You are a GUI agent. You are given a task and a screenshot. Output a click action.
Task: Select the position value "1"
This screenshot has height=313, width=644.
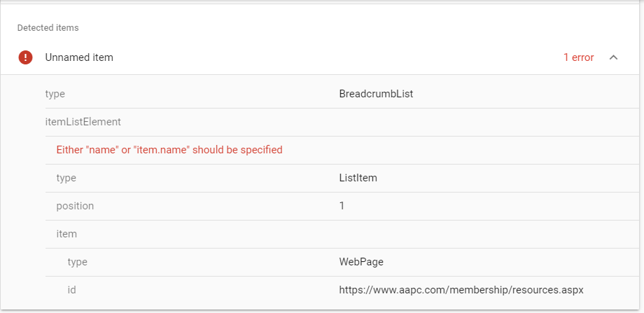[x=342, y=206]
